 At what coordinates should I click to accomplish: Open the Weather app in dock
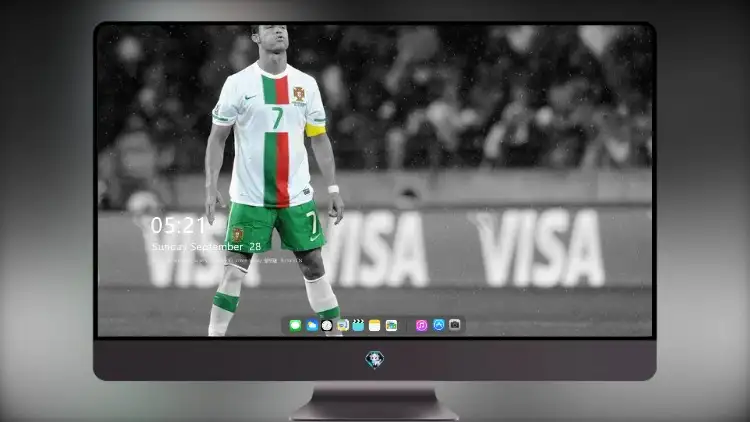click(312, 326)
